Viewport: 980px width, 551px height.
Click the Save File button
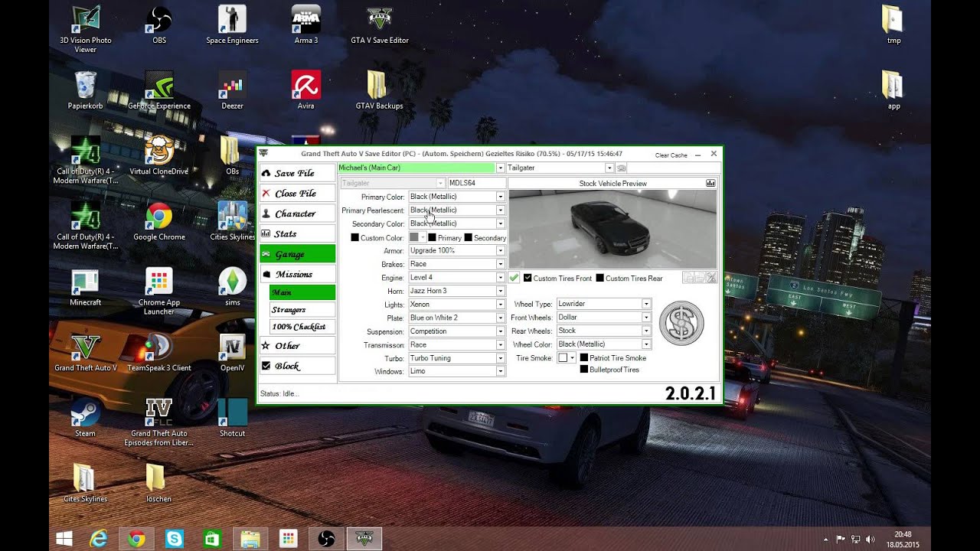pyautogui.click(x=297, y=173)
